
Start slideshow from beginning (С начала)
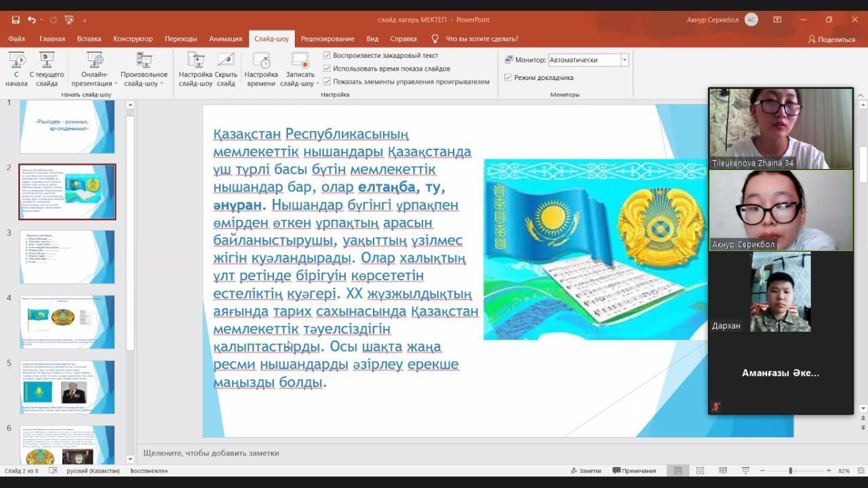click(16, 69)
